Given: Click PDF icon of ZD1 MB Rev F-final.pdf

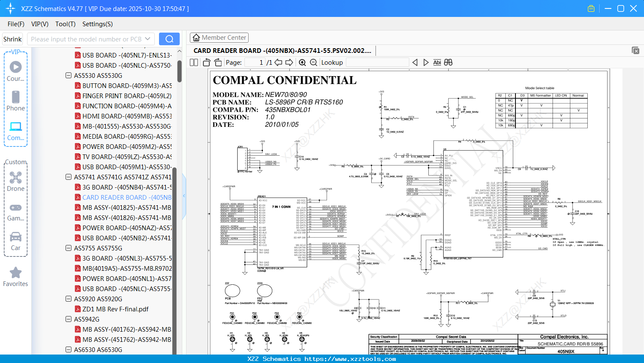Looking at the screenshot, I should point(78,309).
